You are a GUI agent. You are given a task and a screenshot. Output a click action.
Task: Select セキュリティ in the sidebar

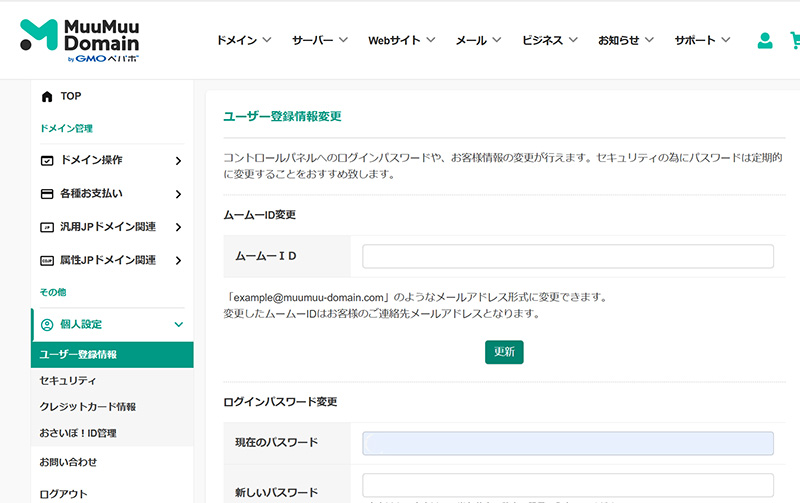coord(68,381)
